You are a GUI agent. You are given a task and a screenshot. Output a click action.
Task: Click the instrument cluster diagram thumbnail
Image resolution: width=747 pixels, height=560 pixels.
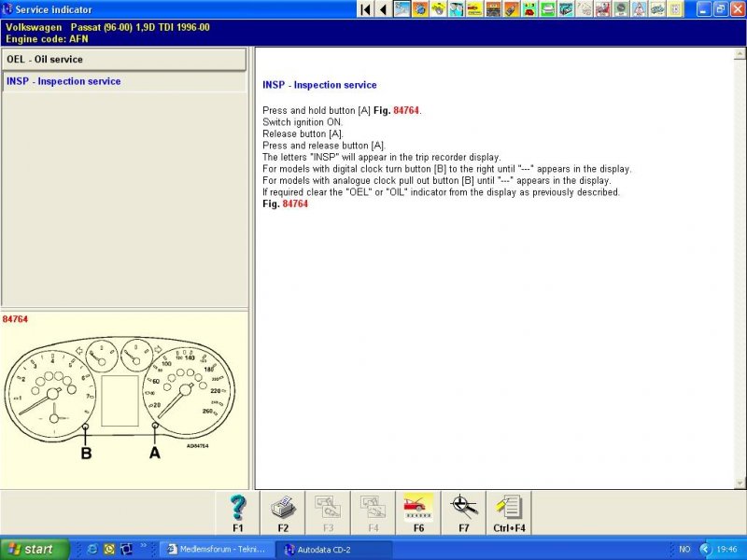[x=123, y=401]
